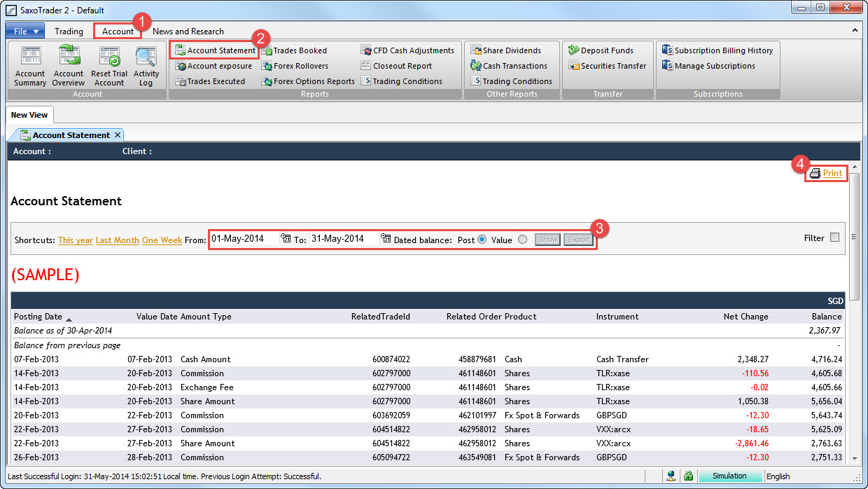This screenshot has width=868, height=489.
Task: Enable the Filter checkbox
Action: pos(834,237)
